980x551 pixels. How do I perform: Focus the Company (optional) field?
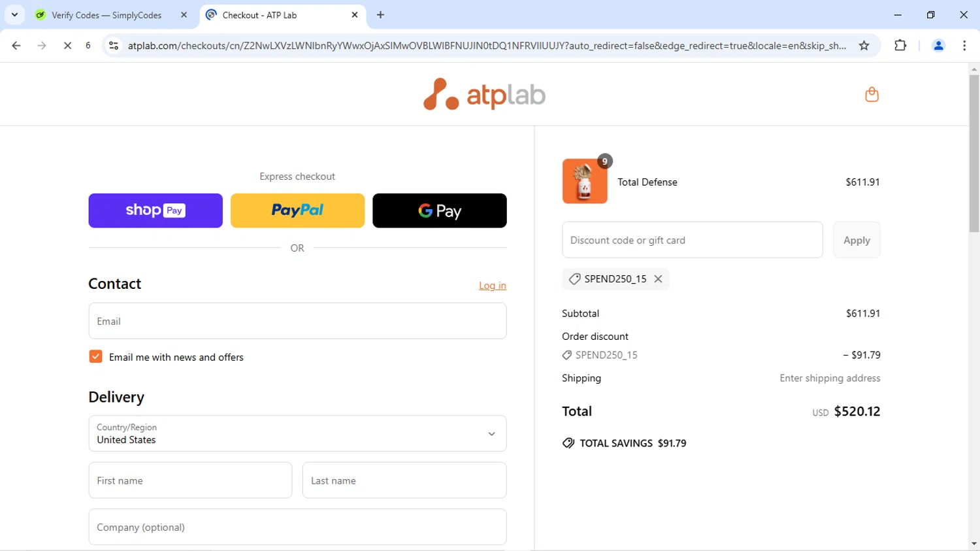coord(297,527)
